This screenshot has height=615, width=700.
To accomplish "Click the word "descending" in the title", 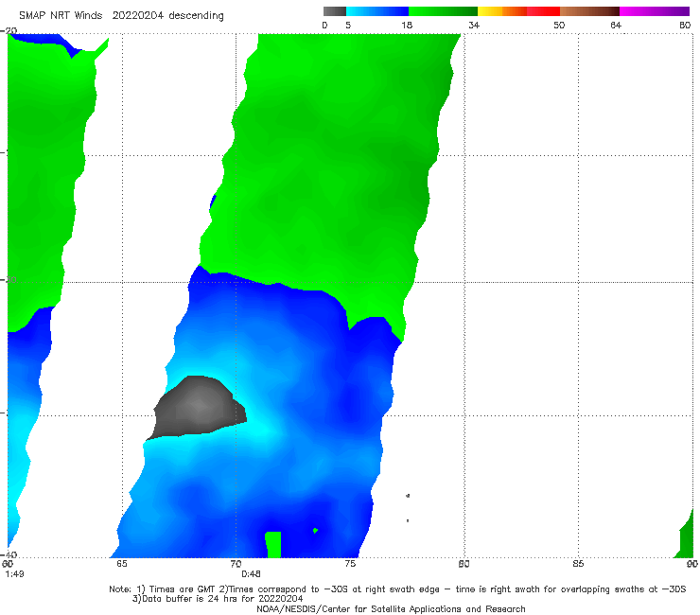I will tap(197, 16).
